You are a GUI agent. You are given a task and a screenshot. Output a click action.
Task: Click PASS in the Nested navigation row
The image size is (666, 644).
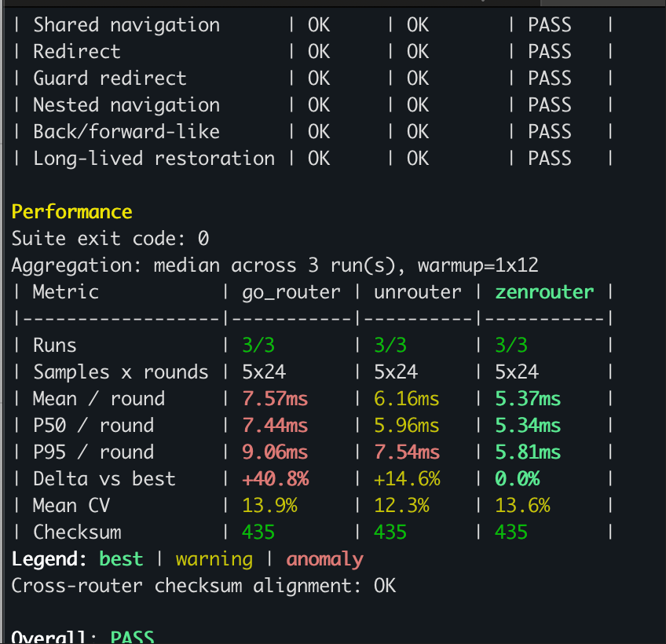pyautogui.click(x=550, y=105)
